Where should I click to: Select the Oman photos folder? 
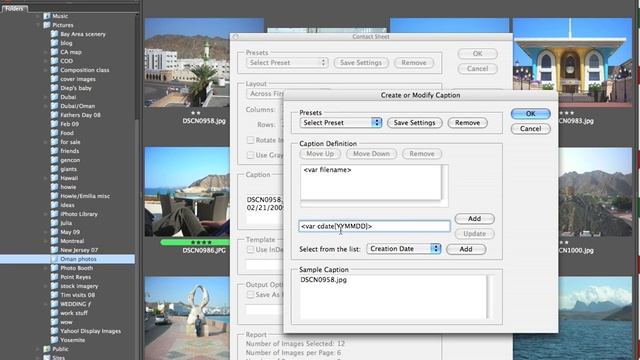click(67, 259)
